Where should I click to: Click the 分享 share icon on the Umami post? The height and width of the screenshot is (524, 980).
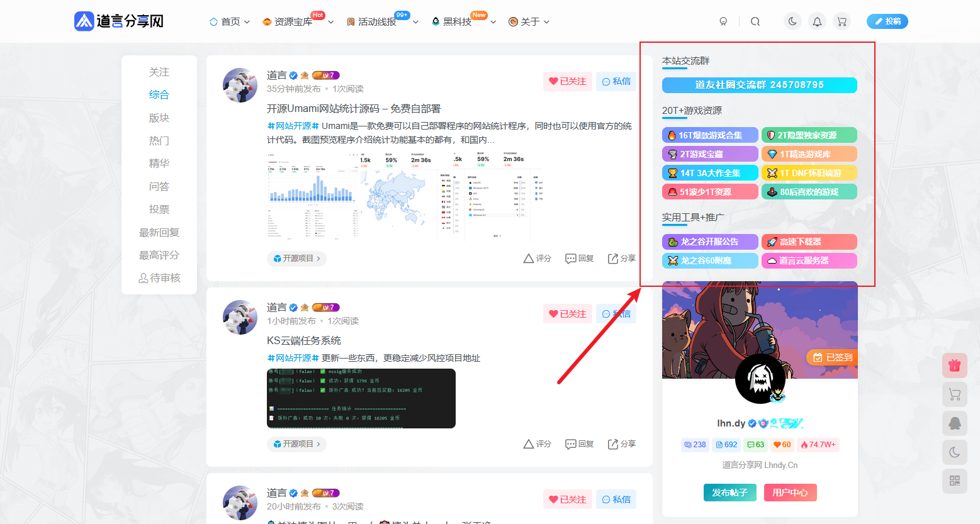(x=621, y=258)
